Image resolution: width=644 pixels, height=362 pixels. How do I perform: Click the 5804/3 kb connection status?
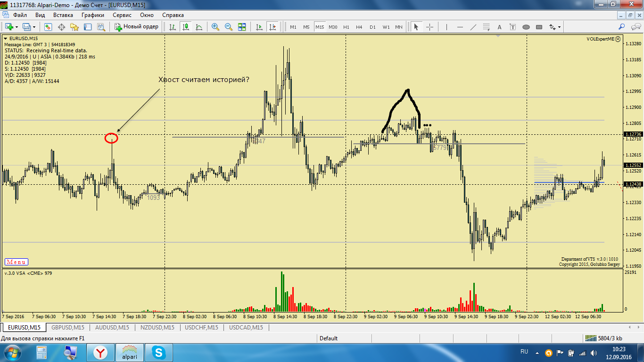(x=603, y=338)
